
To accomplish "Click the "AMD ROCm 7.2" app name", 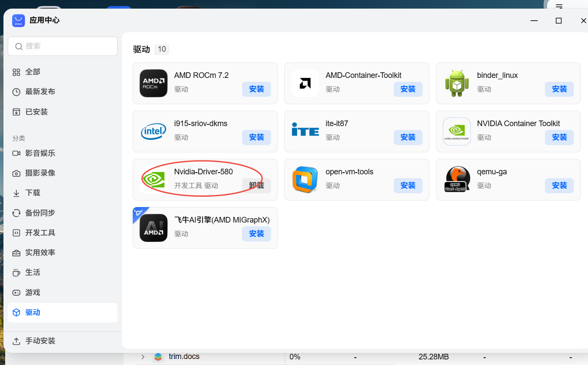I will tap(201, 75).
